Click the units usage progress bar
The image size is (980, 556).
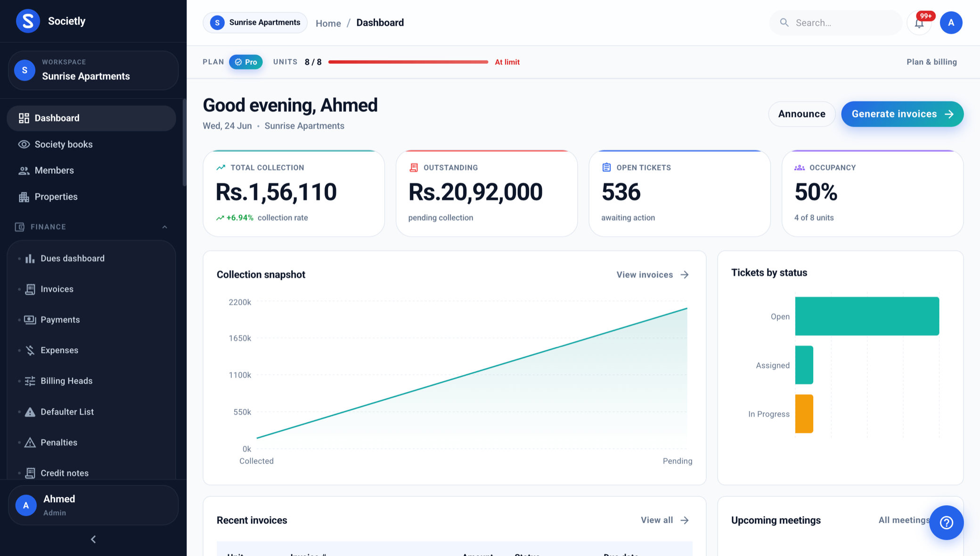[408, 62]
